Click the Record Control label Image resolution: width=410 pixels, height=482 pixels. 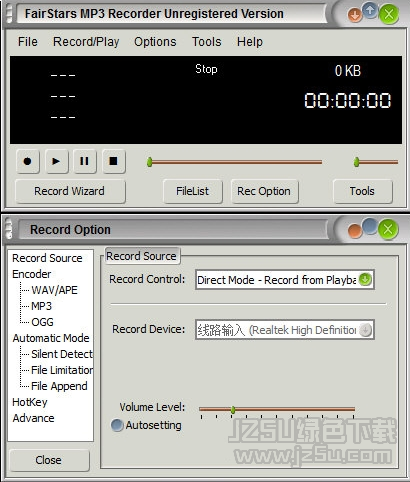click(x=147, y=279)
